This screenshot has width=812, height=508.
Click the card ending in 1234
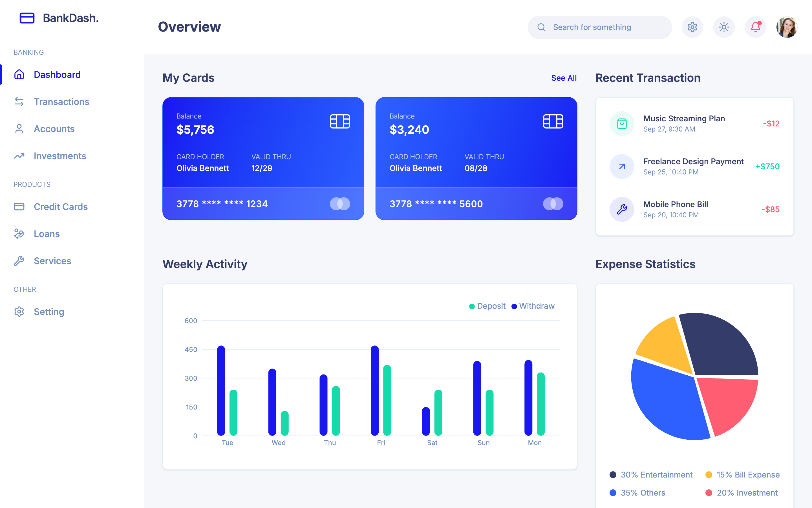pyautogui.click(x=263, y=159)
